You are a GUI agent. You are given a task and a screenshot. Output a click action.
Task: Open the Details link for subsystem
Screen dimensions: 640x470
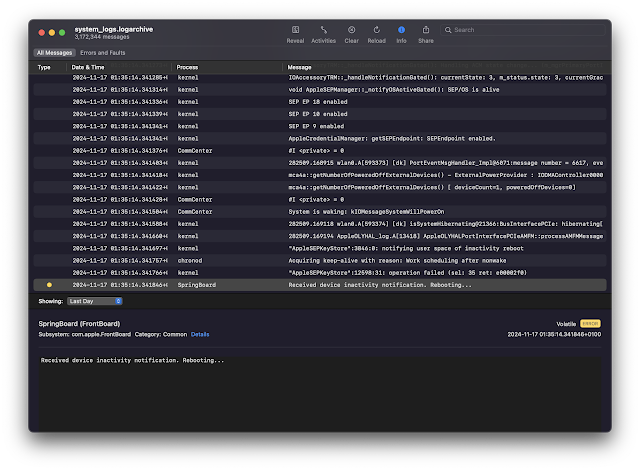pyautogui.click(x=200, y=334)
